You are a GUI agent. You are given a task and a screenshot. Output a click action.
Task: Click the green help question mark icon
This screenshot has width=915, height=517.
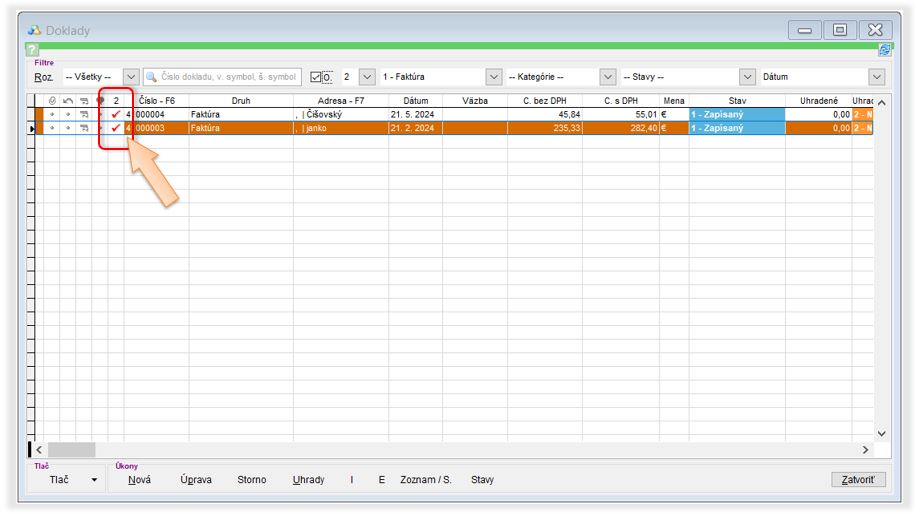[32, 49]
